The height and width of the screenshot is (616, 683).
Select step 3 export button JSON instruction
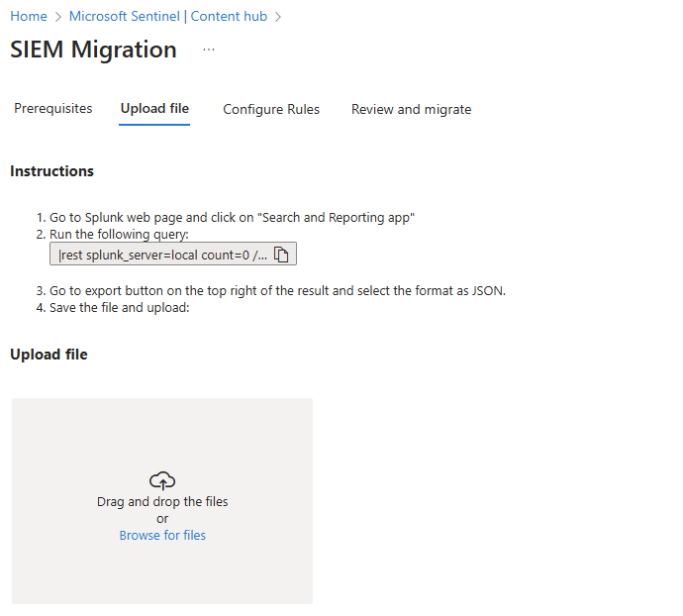tap(277, 290)
